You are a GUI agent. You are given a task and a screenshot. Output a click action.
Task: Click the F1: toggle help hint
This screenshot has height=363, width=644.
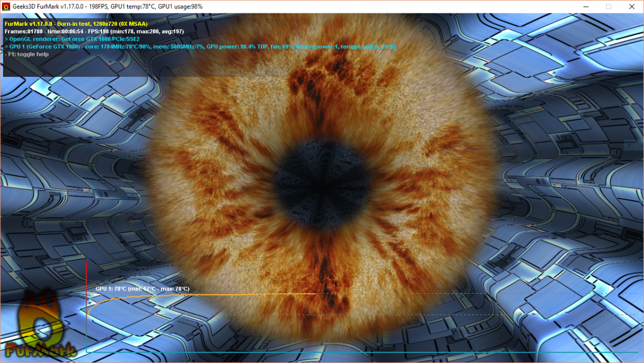click(x=26, y=54)
